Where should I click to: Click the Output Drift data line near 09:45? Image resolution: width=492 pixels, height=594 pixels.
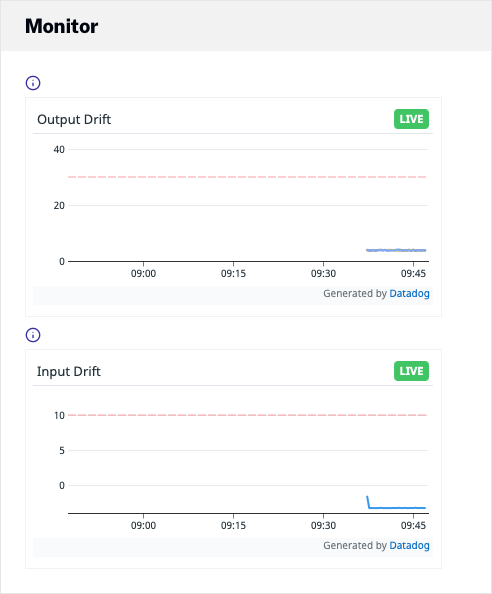(413, 250)
